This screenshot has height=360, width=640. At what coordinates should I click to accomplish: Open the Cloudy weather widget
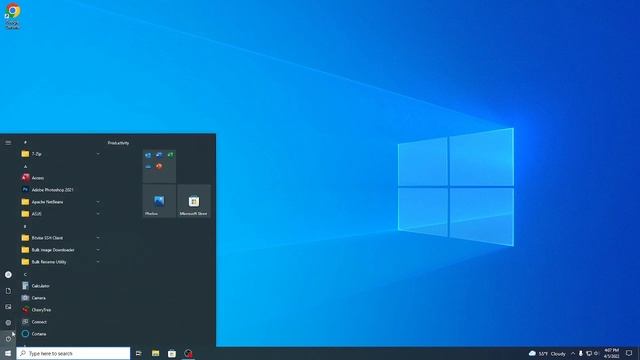[547, 353]
